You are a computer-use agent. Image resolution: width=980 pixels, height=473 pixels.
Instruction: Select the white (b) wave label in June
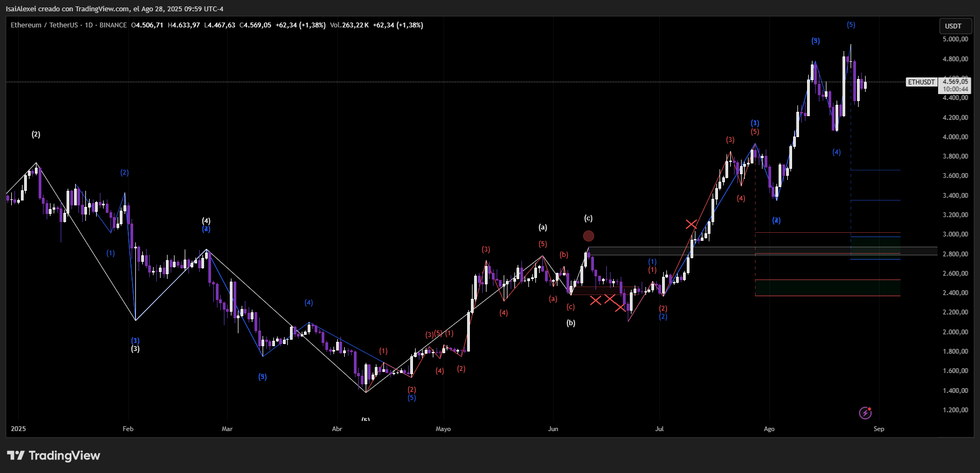click(571, 323)
